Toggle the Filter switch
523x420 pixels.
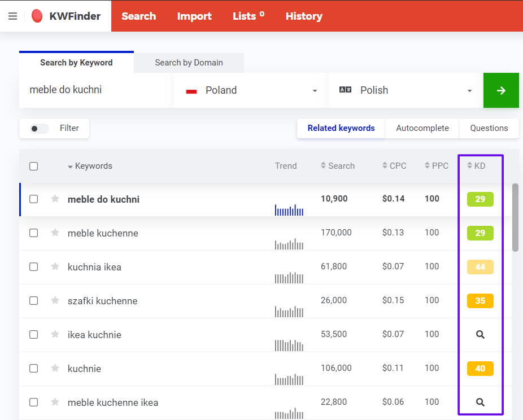coord(39,128)
